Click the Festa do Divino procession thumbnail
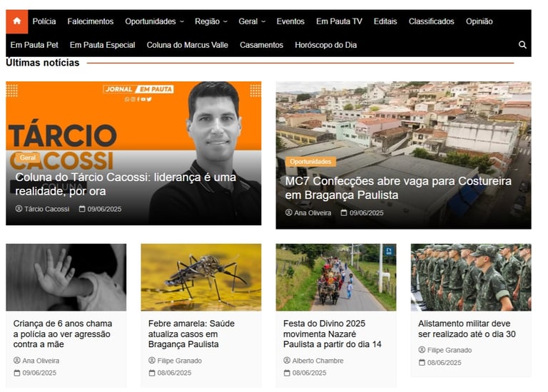Screen dimensions: 548x392 tap(336, 277)
